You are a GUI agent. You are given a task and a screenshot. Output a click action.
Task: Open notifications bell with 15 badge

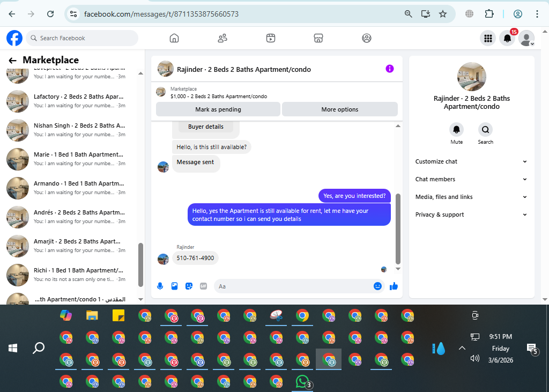coord(507,38)
